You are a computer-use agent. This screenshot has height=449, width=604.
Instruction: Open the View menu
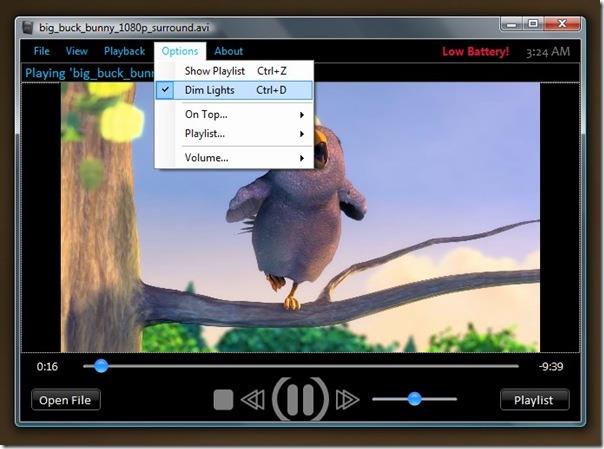point(76,51)
